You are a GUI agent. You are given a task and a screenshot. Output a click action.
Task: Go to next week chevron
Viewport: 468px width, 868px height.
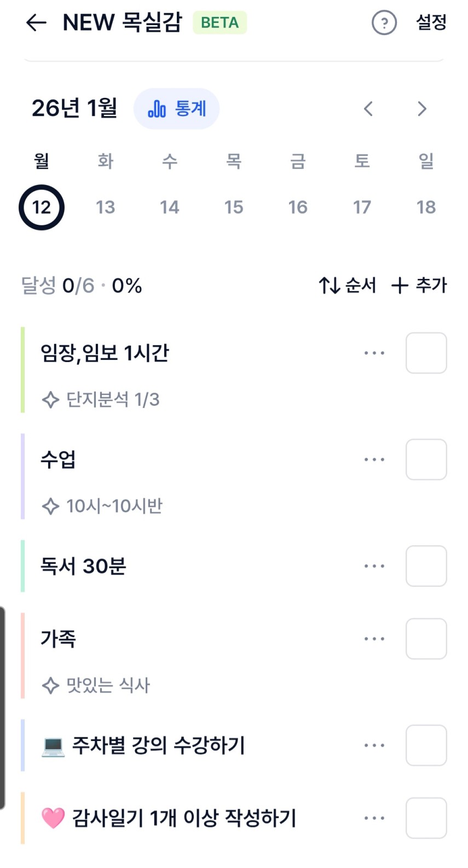point(421,109)
